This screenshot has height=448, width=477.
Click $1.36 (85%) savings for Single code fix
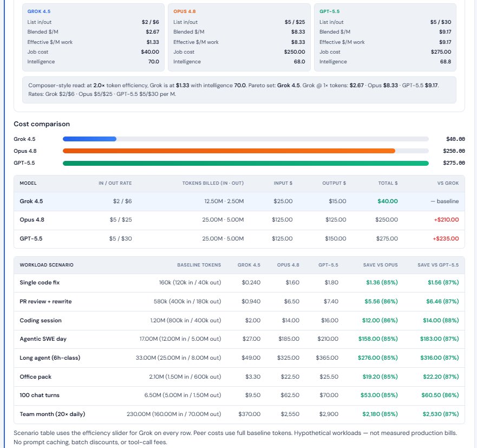tap(382, 282)
